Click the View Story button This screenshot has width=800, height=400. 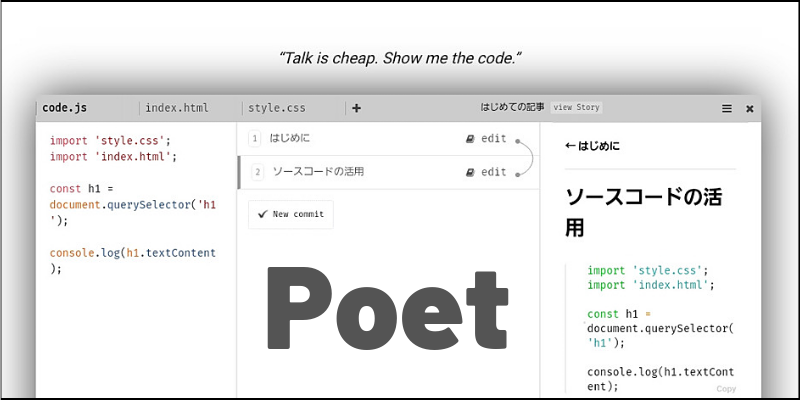pyautogui.click(x=577, y=108)
